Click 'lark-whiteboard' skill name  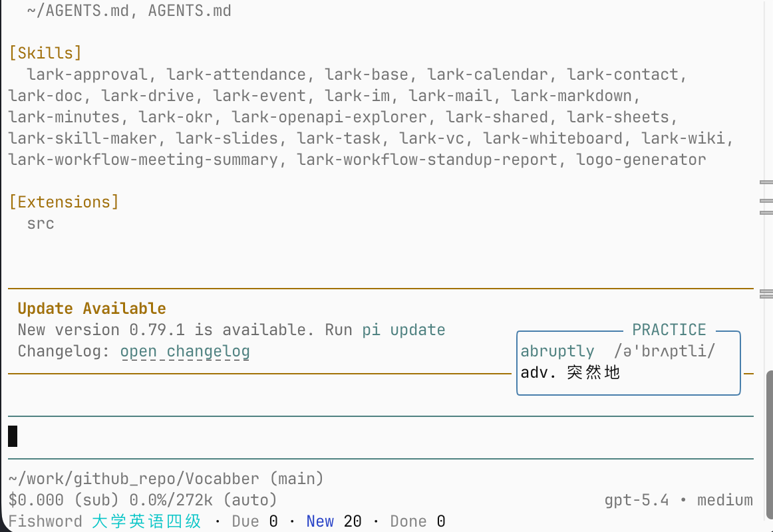[x=552, y=138]
